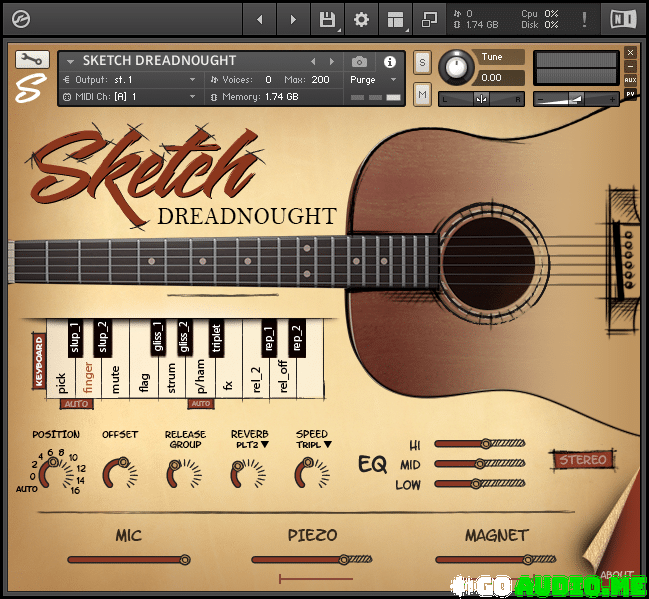Select the mute articulation key

point(115,379)
